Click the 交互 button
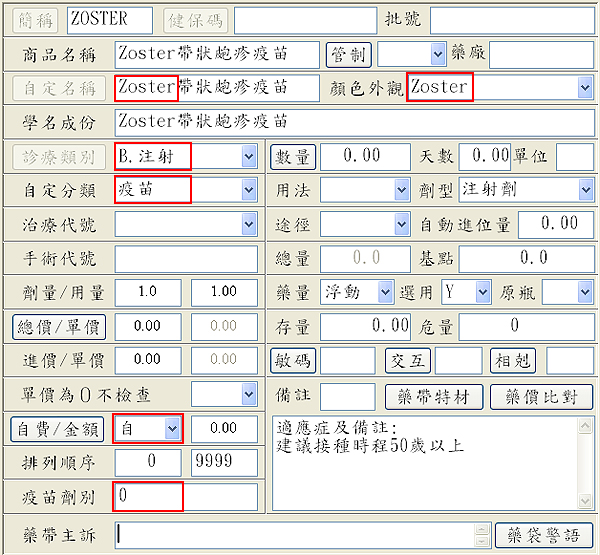 (x=410, y=360)
